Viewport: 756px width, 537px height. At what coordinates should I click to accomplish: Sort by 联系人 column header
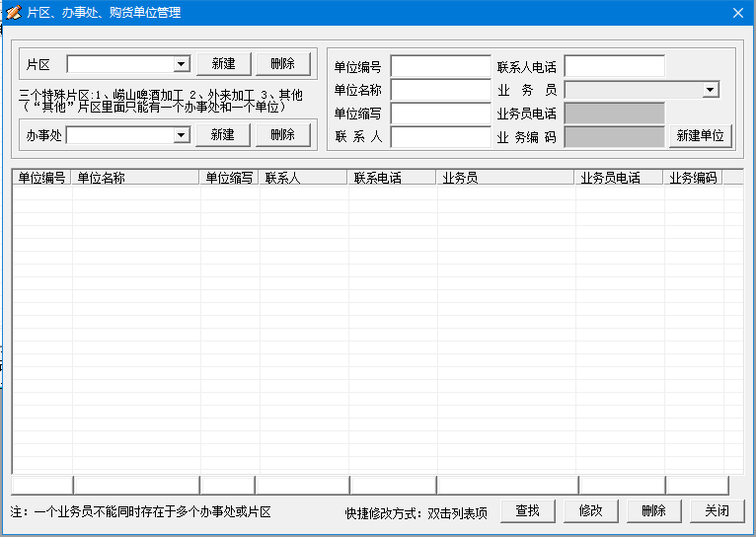(303, 178)
